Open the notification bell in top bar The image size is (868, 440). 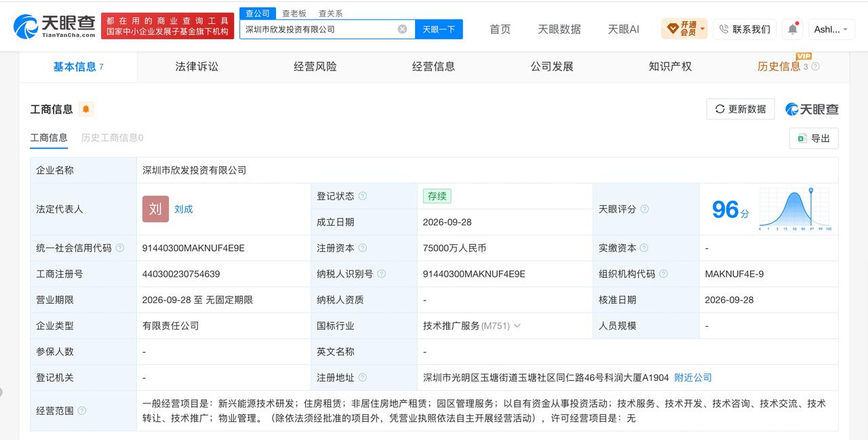coord(792,29)
